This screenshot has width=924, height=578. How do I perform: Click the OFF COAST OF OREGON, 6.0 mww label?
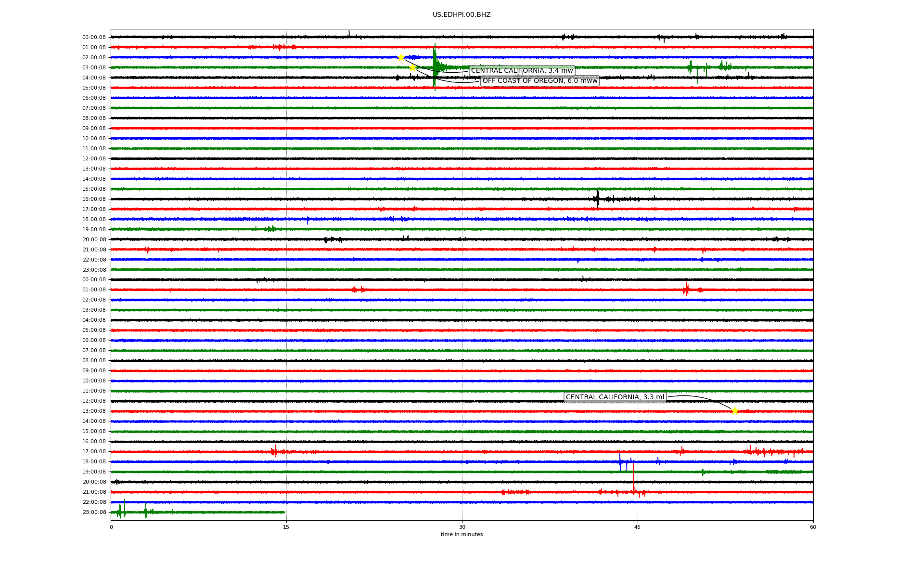point(539,81)
